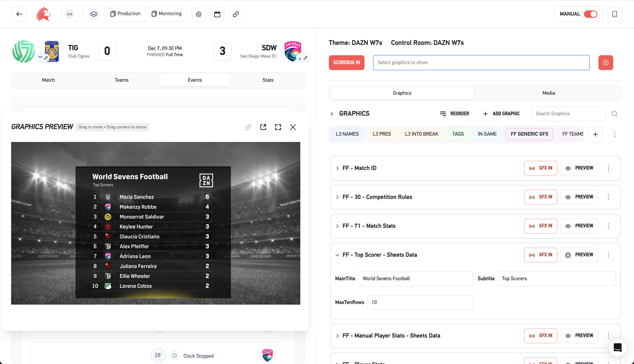634x364 pixels.
Task: Click the lion logo in the top toolbar
Action: click(43, 14)
